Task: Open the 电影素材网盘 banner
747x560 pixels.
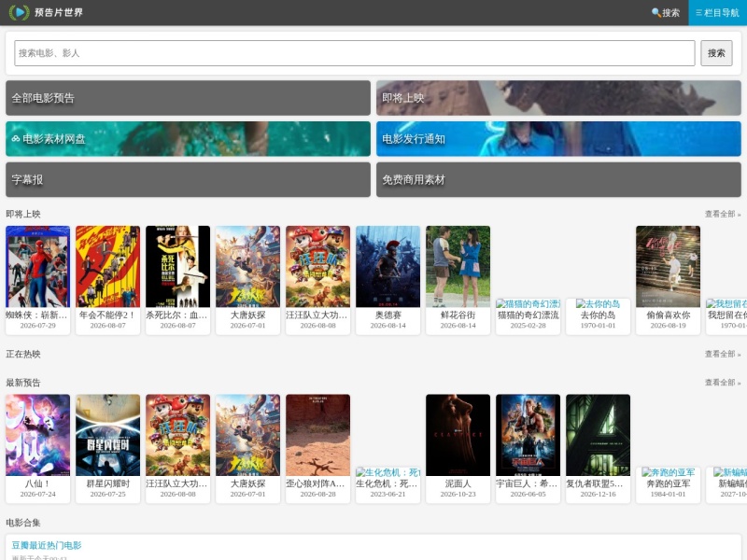Action: tap(188, 138)
